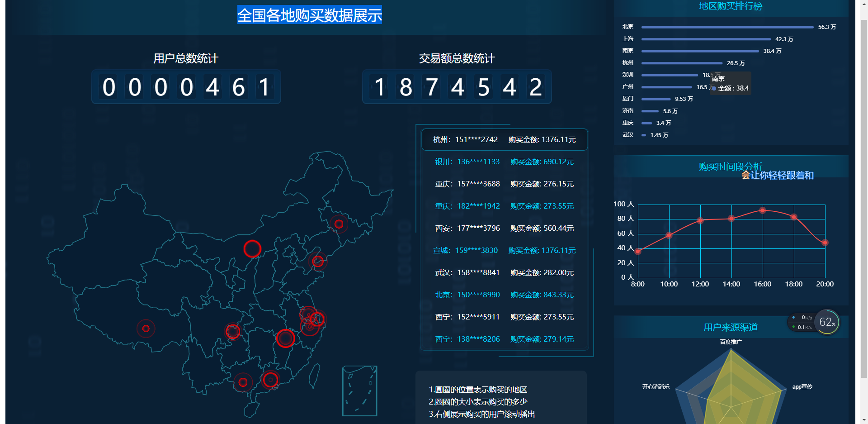Click the 62% memory usage circle widget

click(x=827, y=322)
